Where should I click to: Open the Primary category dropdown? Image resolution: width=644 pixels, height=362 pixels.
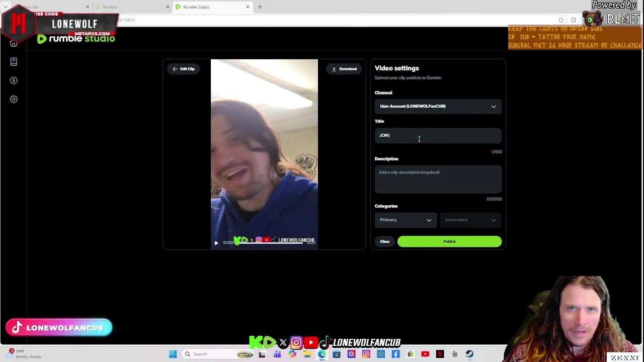pyautogui.click(x=406, y=220)
